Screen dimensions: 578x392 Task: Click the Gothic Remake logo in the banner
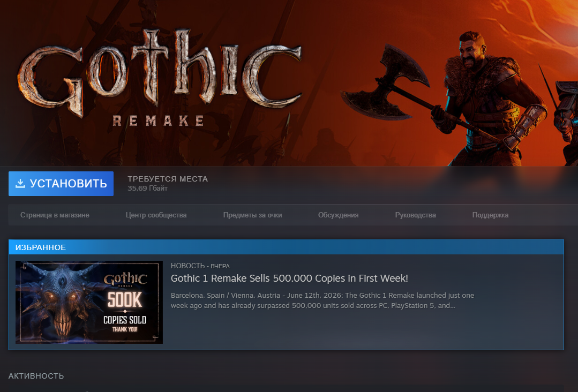(x=159, y=78)
